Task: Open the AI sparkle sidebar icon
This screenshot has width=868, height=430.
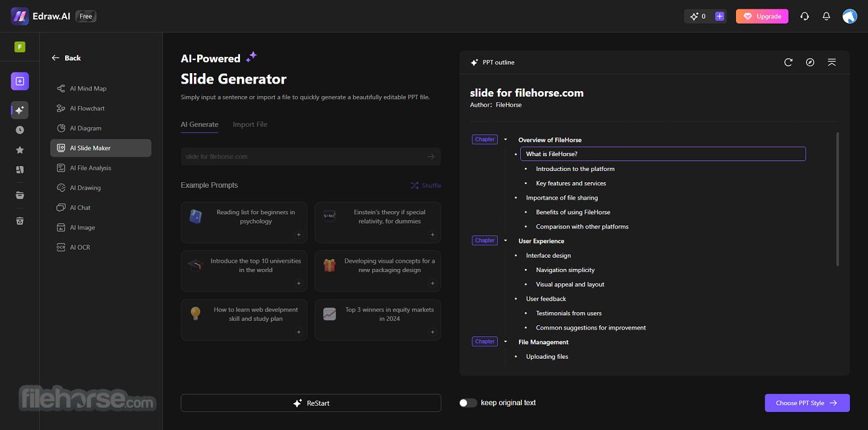Action: point(20,110)
